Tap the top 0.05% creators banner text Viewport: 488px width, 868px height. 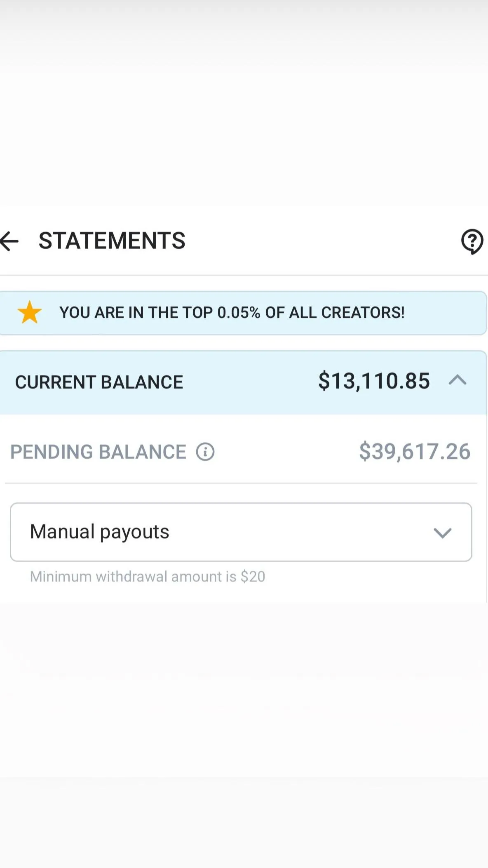tap(232, 313)
